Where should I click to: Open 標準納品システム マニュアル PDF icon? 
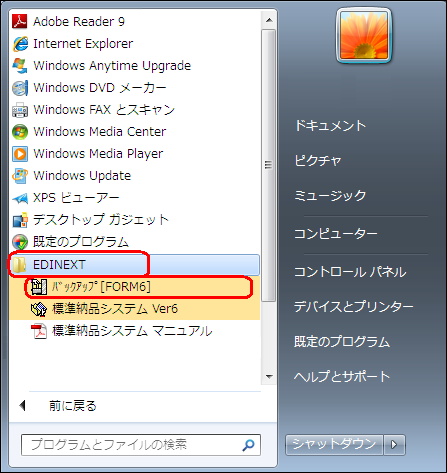tap(39, 331)
